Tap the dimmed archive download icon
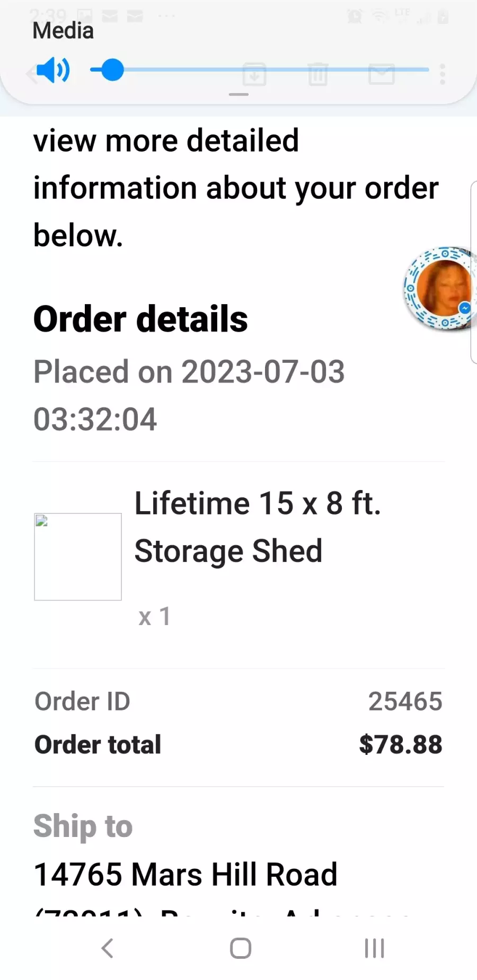The height and width of the screenshot is (980, 477). [x=254, y=74]
